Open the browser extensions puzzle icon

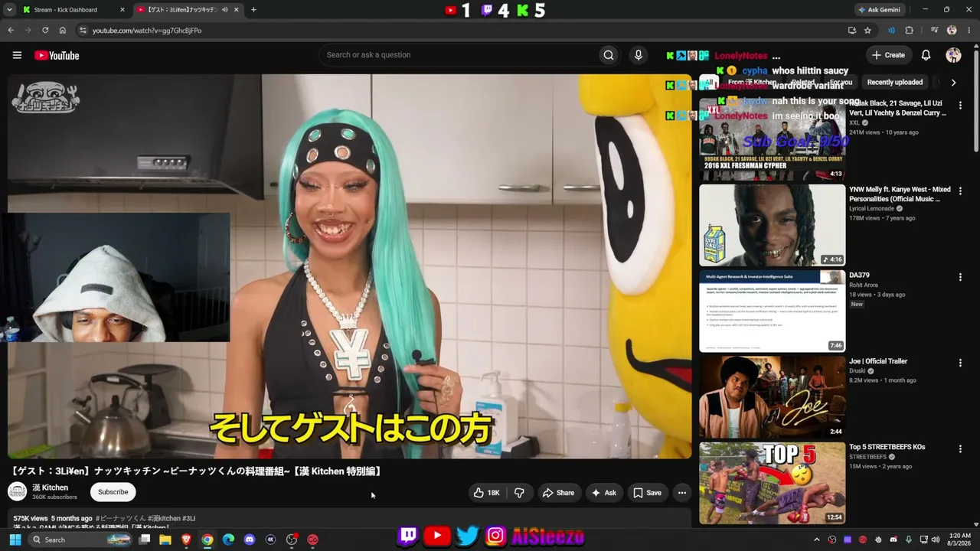pyautogui.click(x=910, y=31)
